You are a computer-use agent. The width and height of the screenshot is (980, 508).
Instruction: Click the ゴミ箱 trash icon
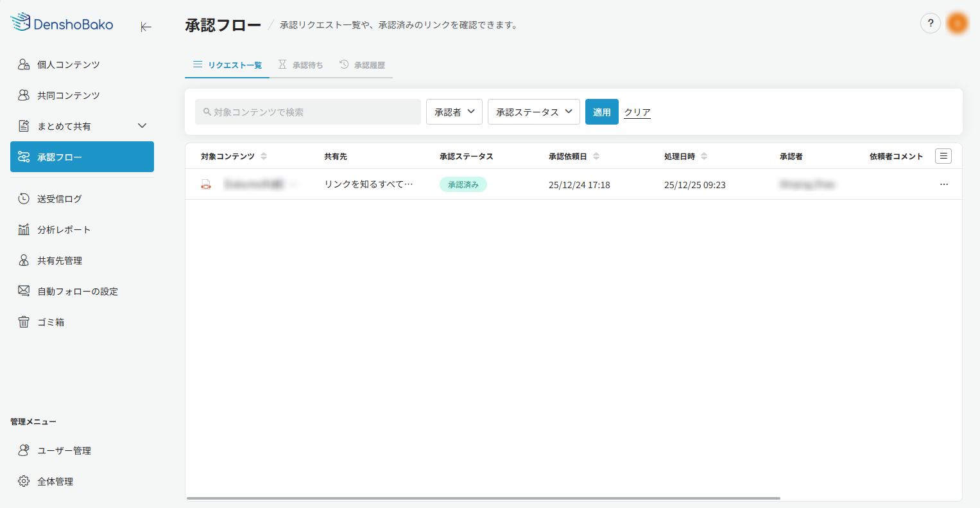(24, 322)
